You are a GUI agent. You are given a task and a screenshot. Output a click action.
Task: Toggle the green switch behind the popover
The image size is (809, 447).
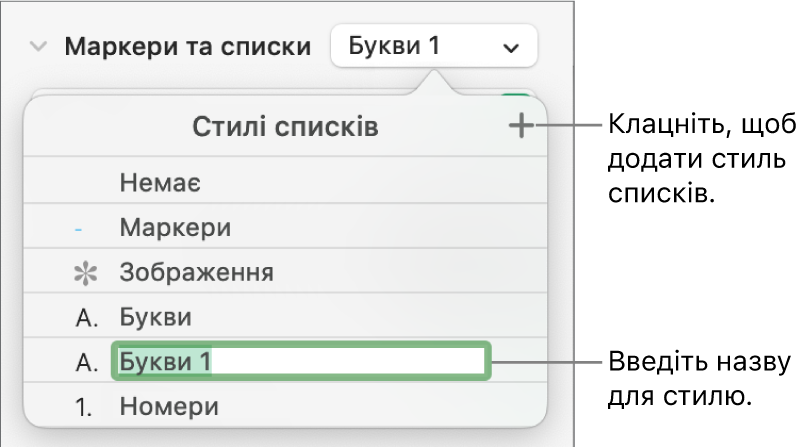pyautogui.click(x=516, y=99)
